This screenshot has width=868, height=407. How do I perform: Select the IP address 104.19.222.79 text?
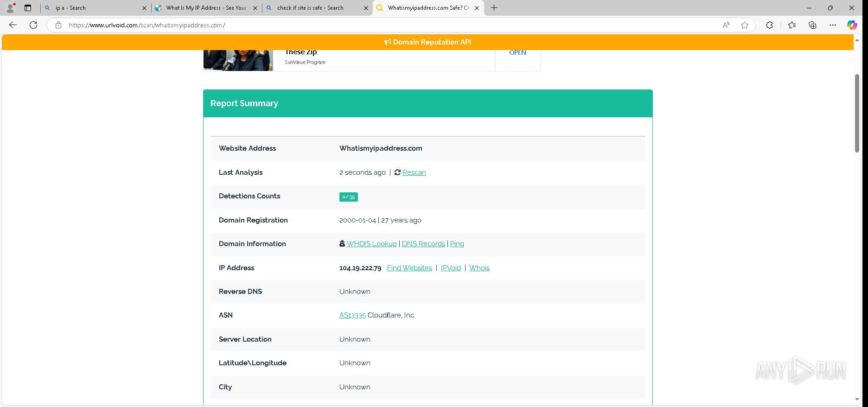coord(360,268)
